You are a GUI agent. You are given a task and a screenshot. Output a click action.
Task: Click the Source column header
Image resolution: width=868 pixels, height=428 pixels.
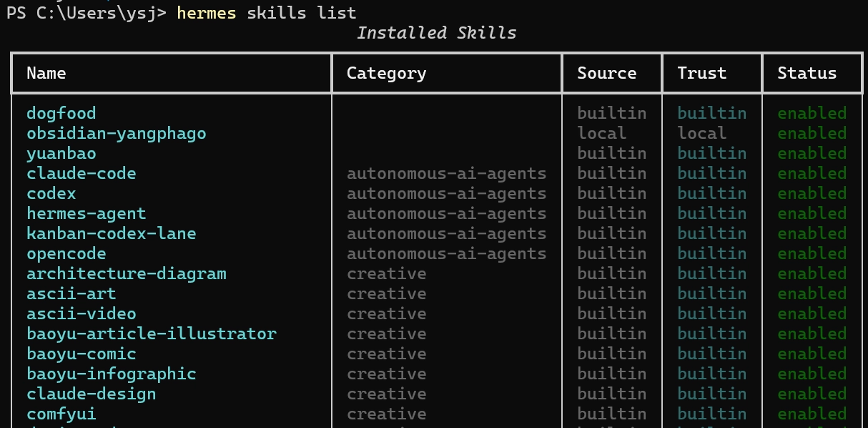tap(606, 73)
